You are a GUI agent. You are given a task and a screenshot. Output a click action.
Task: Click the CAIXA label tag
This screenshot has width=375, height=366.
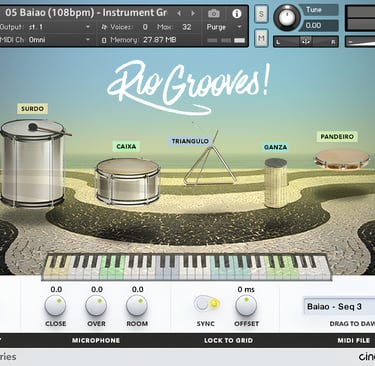(x=126, y=146)
